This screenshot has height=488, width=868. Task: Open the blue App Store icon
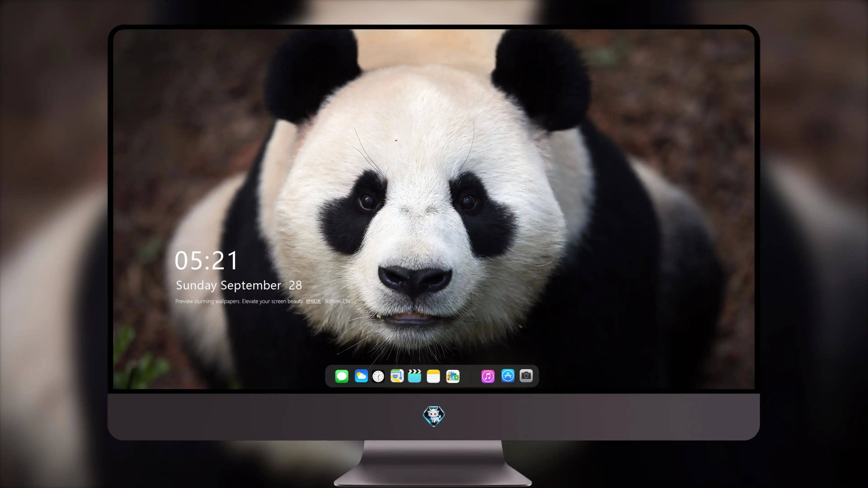point(508,375)
